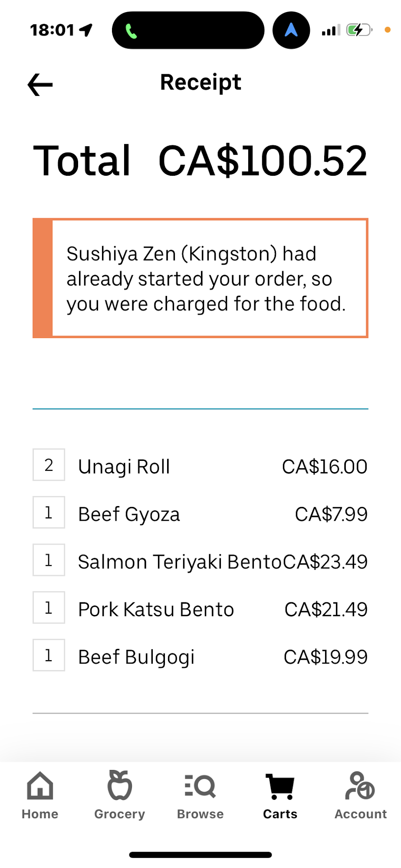Open the Carts tab
401x868 pixels.
[280, 795]
